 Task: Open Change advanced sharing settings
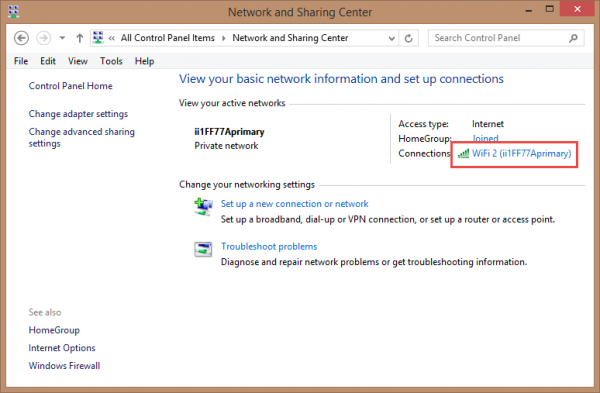pos(82,137)
